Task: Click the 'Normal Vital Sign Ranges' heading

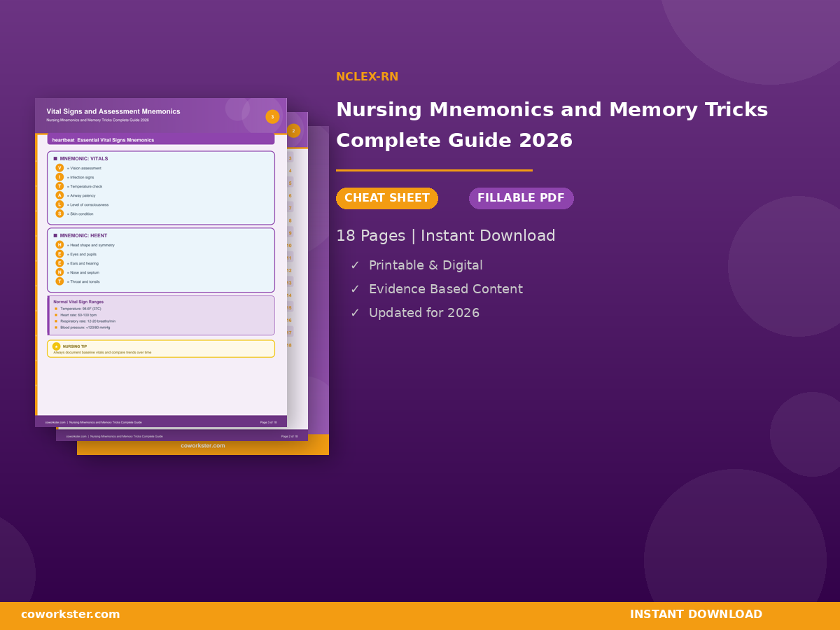Action: (x=78, y=302)
